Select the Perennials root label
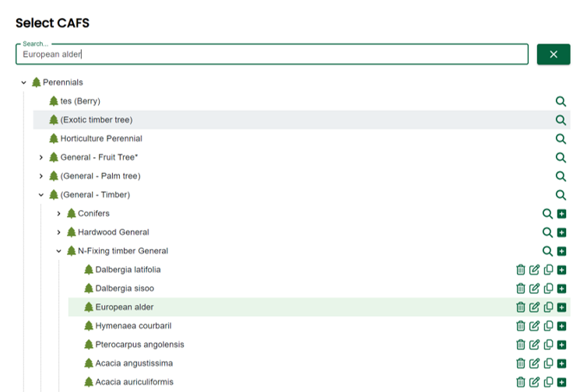The width and height of the screenshot is (587, 392). pyautogui.click(x=63, y=82)
